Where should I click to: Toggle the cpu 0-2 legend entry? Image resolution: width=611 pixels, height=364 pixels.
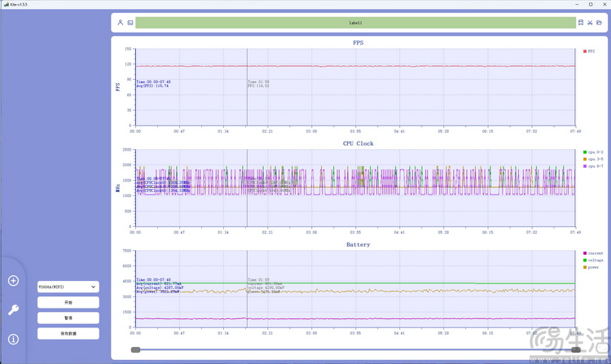point(593,152)
